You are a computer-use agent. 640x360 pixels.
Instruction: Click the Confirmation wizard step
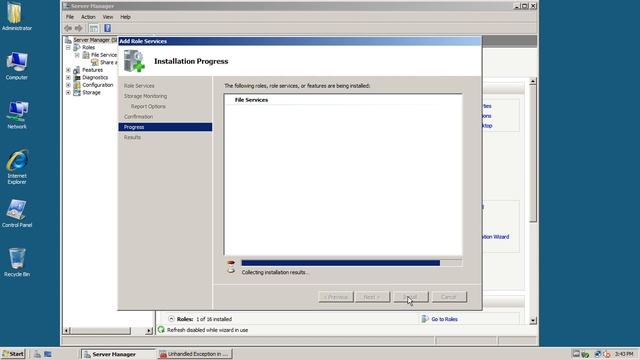coord(138,117)
